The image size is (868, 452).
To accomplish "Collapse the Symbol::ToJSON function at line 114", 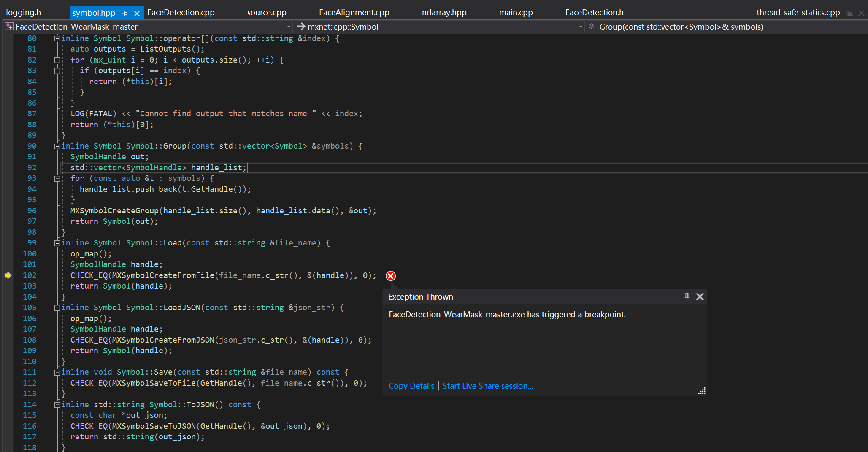I will [57, 405].
